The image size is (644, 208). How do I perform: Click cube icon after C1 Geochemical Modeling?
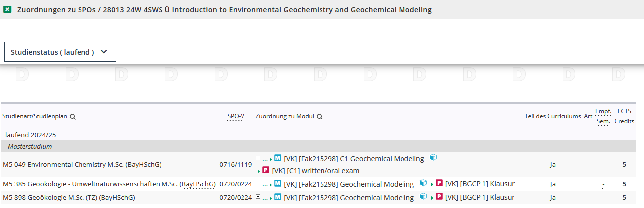pos(433,158)
